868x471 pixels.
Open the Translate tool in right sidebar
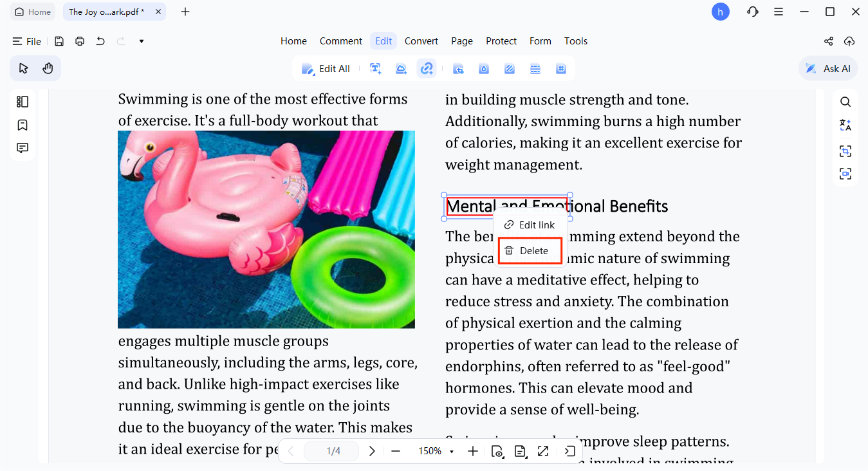[x=845, y=125]
